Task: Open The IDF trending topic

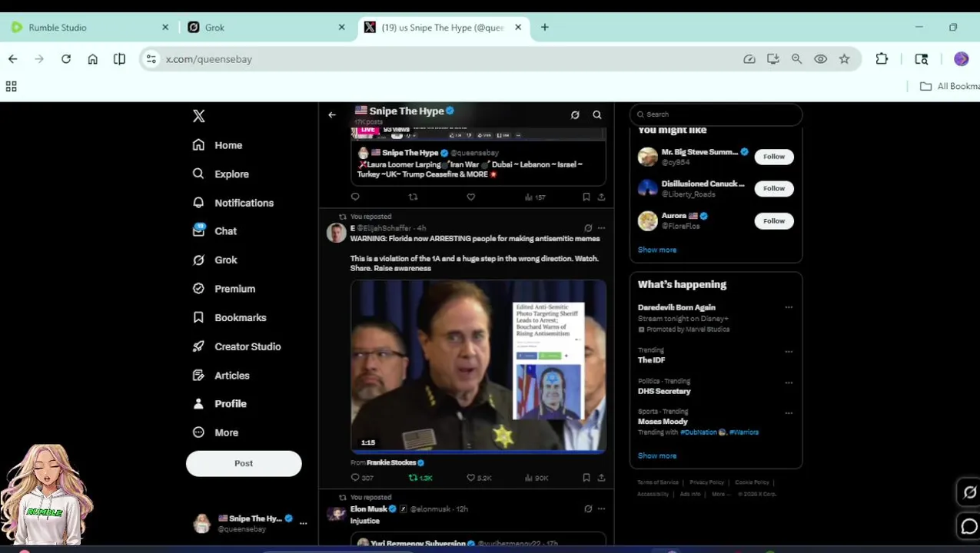Action: [x=652, y=360]
